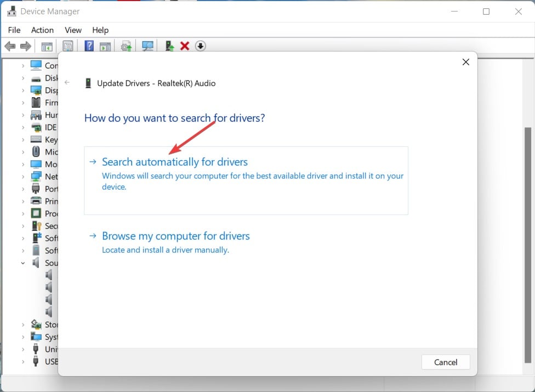
Task: Select the controller card icon beside 'IDE'
Action: click(x=36, y=128)
